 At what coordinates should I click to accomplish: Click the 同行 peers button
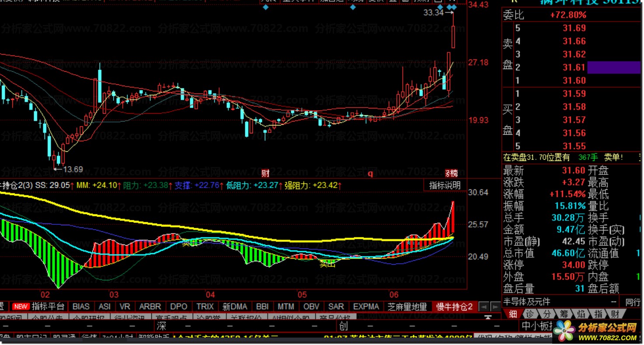[633, 302]
